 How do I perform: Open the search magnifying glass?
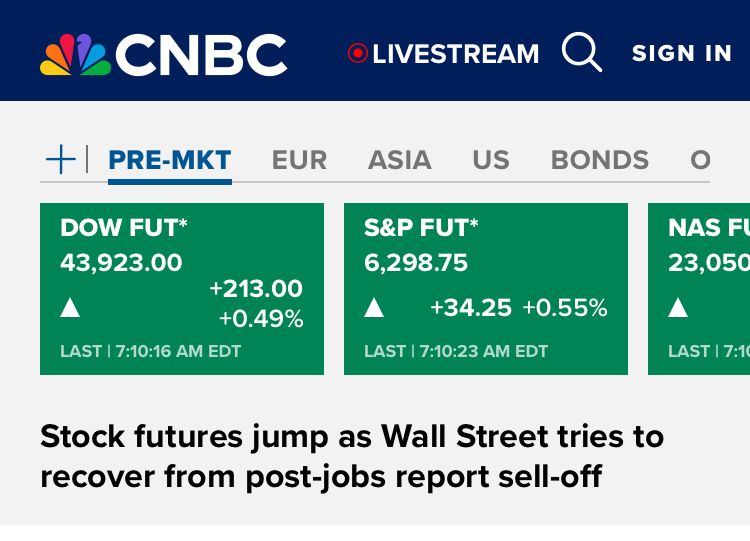pos(582,52)
